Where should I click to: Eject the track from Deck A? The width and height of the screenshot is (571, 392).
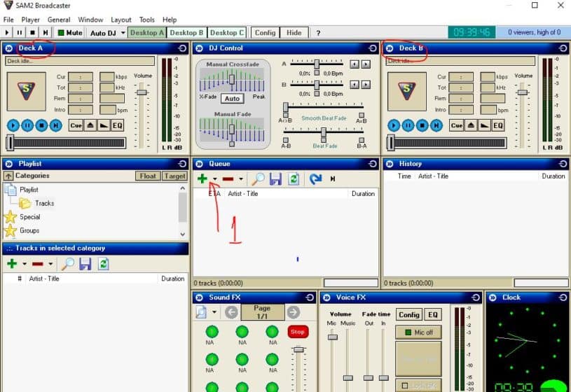click(91, 125)
